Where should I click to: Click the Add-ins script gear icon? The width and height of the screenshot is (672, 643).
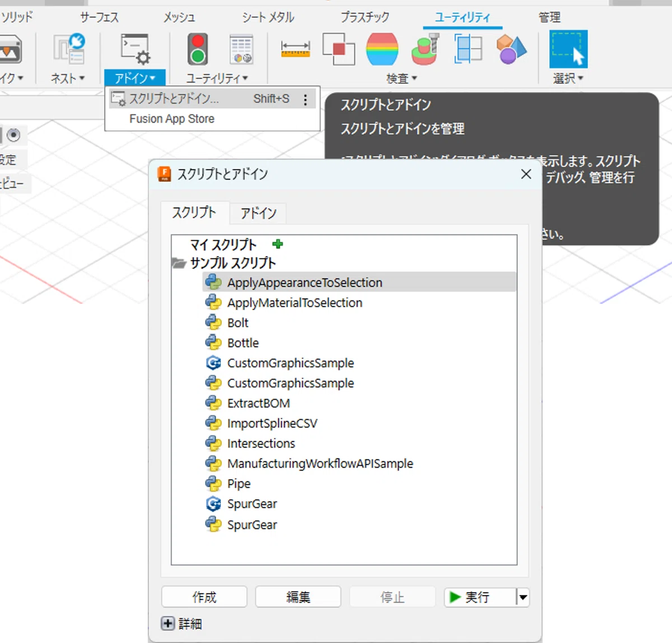click(x=135, y=49)
